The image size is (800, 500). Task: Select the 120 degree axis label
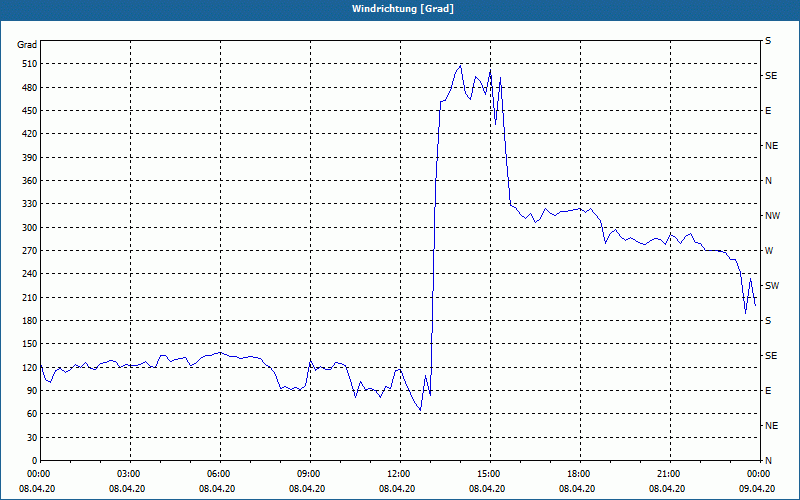click(31, 367)
